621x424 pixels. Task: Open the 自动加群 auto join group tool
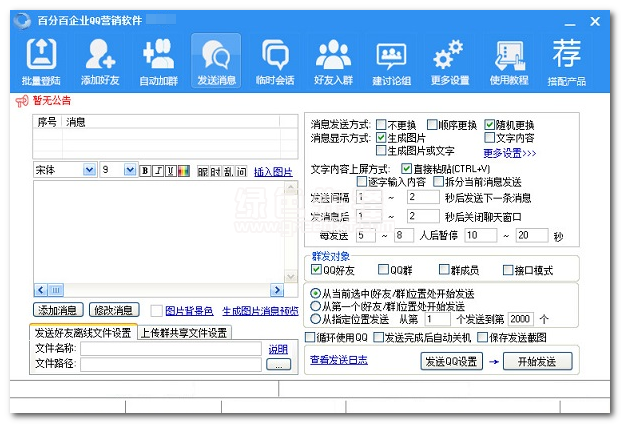click(158, 61)
